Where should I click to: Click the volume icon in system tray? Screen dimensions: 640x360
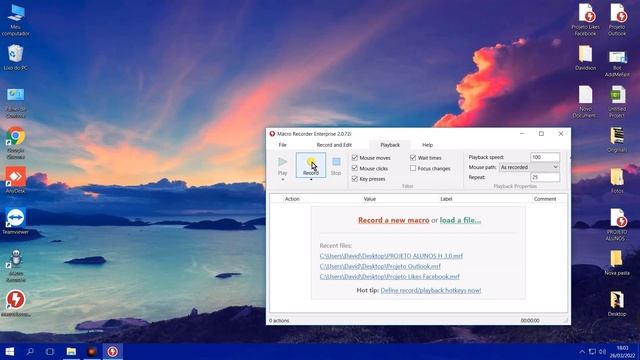602,351
